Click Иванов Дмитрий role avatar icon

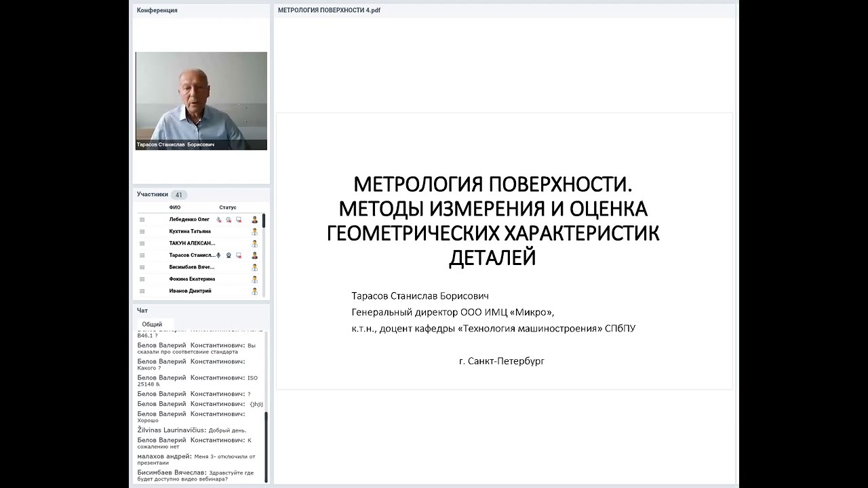pyautogui.click(x=255, y=291)
